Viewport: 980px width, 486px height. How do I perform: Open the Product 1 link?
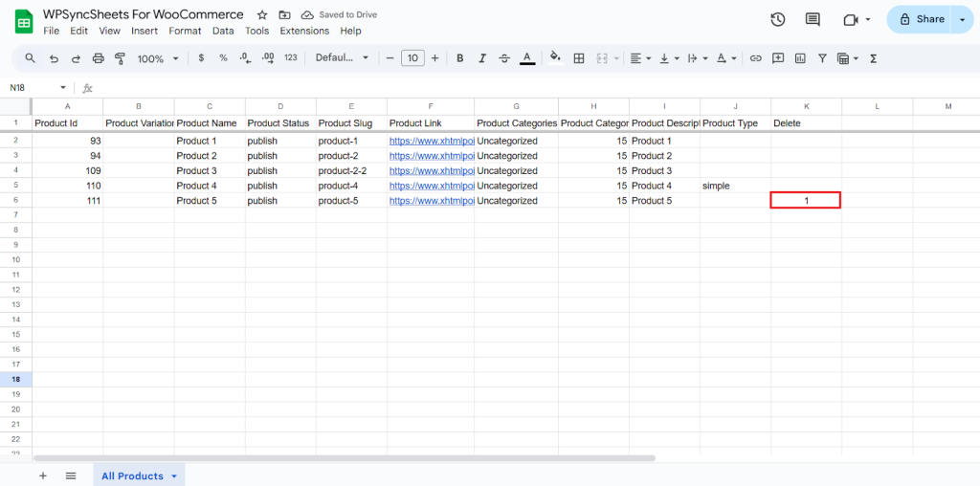(x=432, y=141)
